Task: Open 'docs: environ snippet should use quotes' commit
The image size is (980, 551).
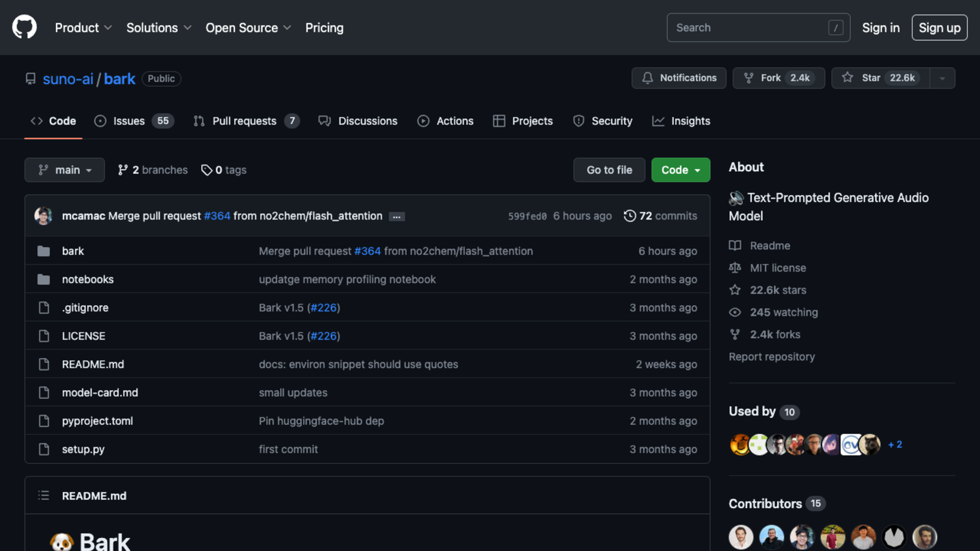Action: [x=358, y=364]
